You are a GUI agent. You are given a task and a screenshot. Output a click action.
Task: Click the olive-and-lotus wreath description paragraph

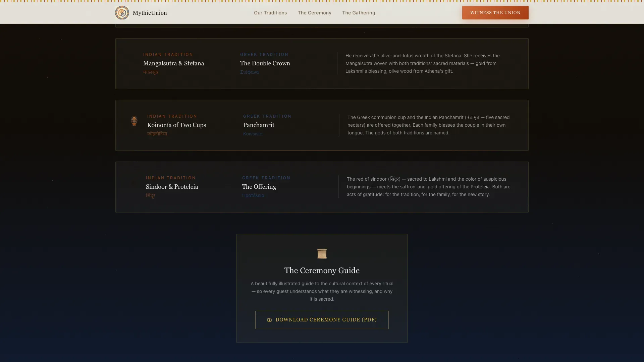pos(423,63)
